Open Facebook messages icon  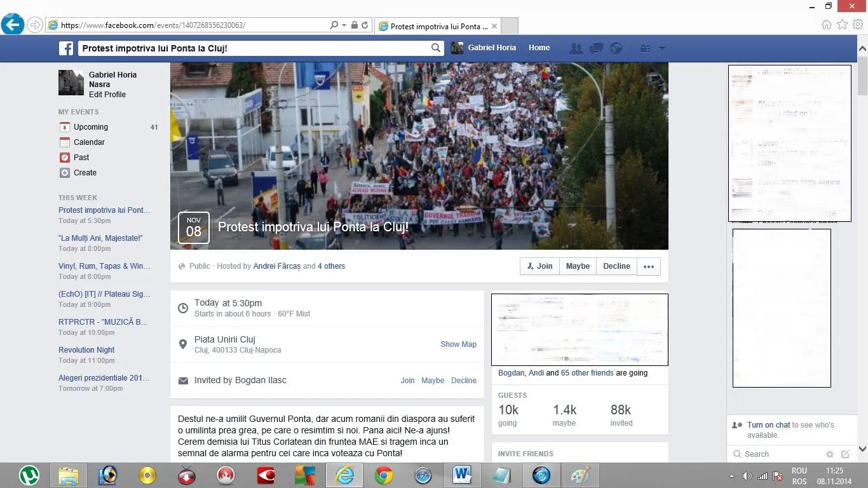click(596, 48)
